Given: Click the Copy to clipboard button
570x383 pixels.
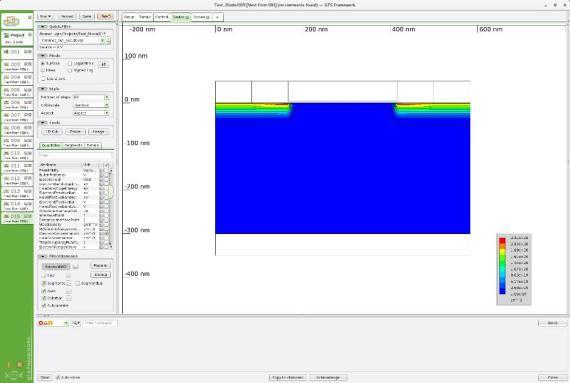Looking at the screenshot, I should (x=288, y=378).
